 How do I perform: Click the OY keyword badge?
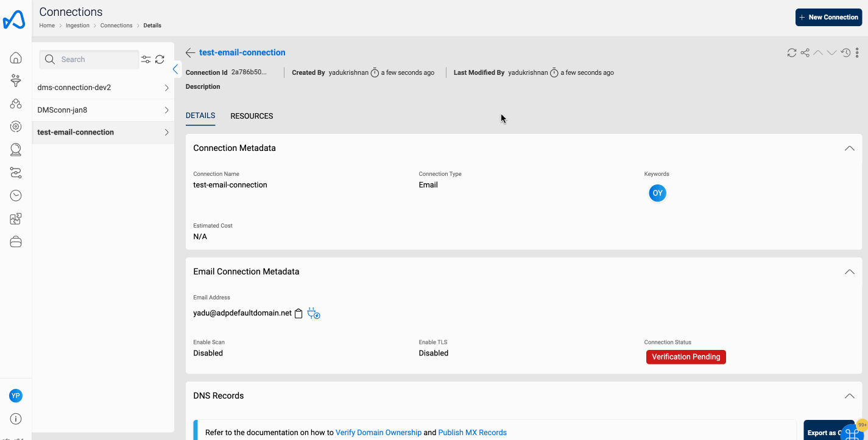(x=657, y=194)
